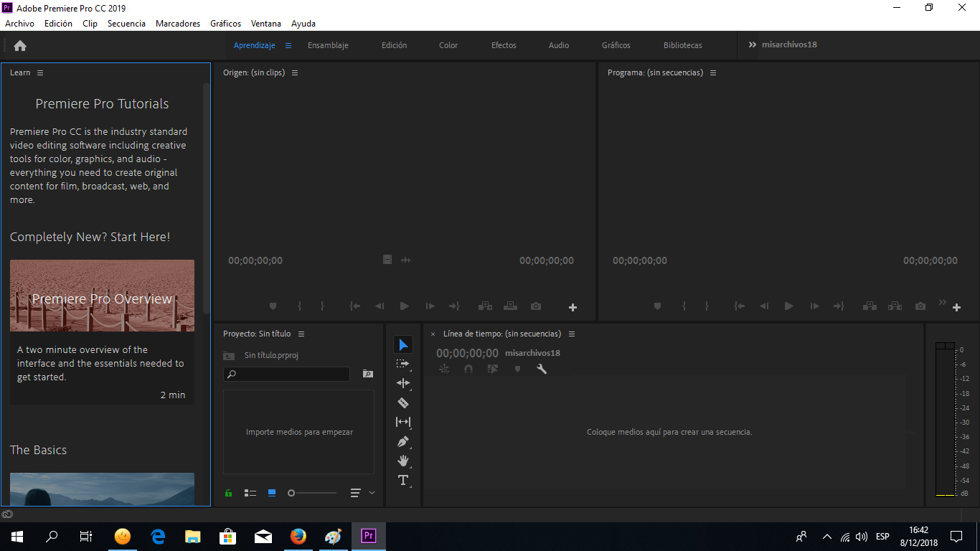
Task: Toggle Linked Selection in Timeline
Action: (x=493, y=369)
